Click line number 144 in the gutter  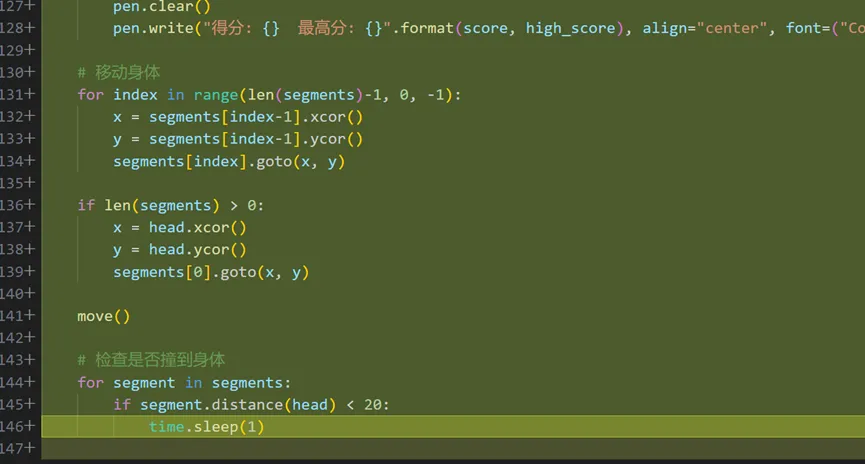click(x=13, y=382)
